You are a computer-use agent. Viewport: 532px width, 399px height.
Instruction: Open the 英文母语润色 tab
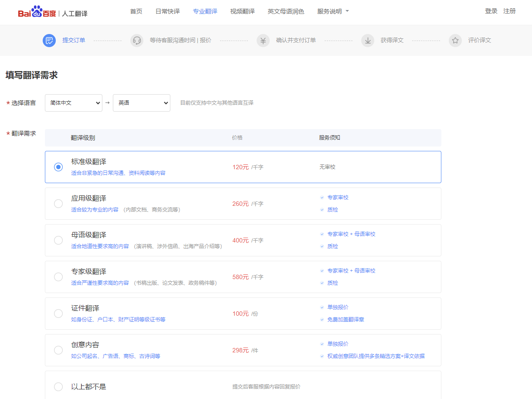coord(286,11)
